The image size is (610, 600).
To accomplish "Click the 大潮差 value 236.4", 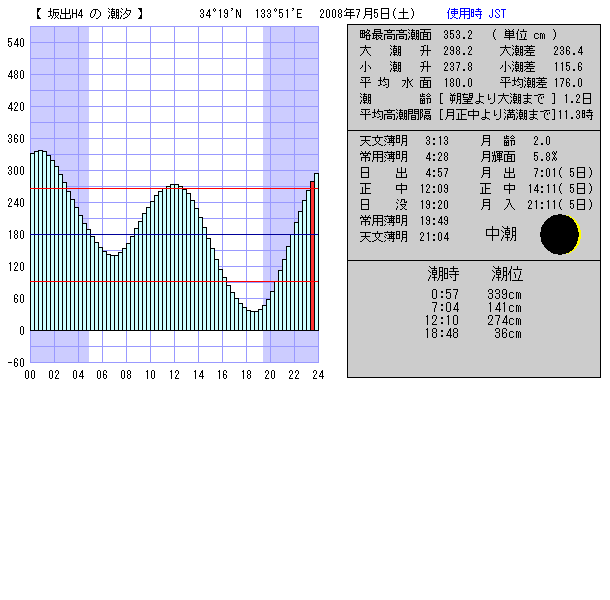I will (x=568, y=51).
